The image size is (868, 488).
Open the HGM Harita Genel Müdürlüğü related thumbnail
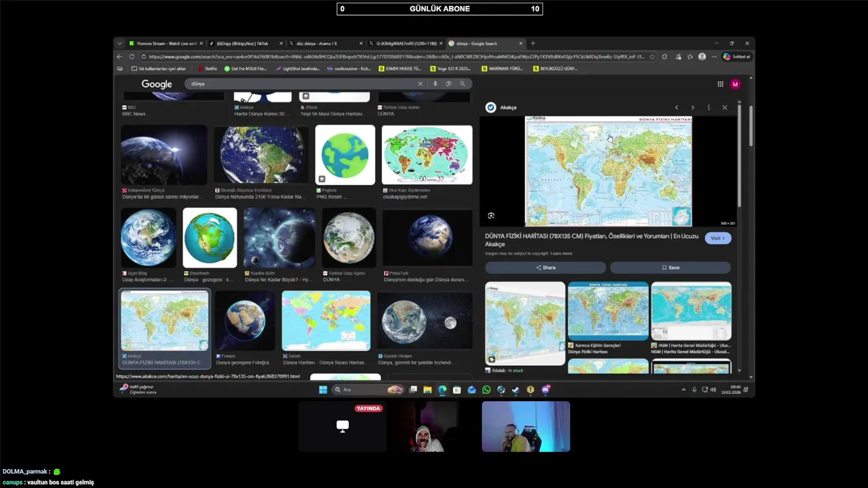coord(691,311)
